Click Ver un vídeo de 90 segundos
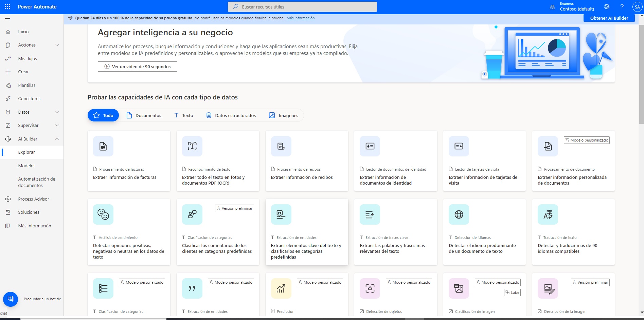 [138, 67]
